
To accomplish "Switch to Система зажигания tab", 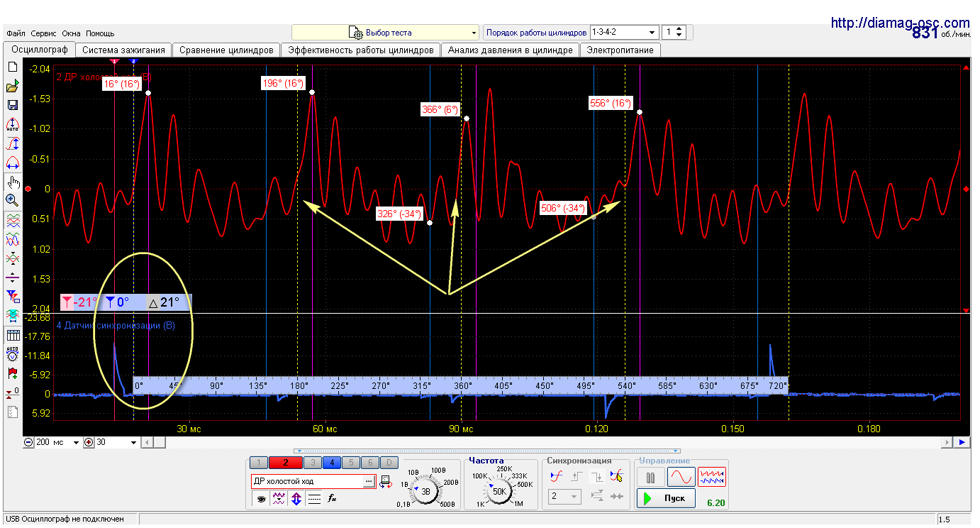I will pos(124,50).
